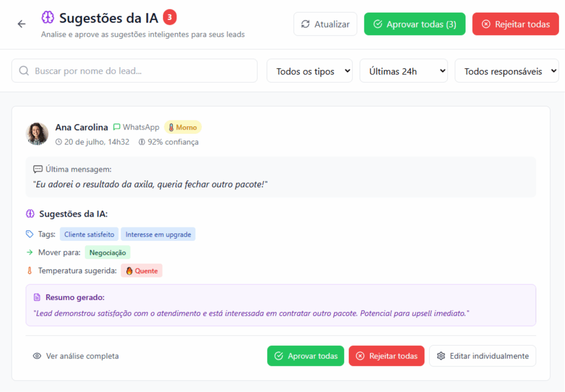The image size is (565, 392).
Task: Click the clock icon beside 20 de julho
Action: 59,142
